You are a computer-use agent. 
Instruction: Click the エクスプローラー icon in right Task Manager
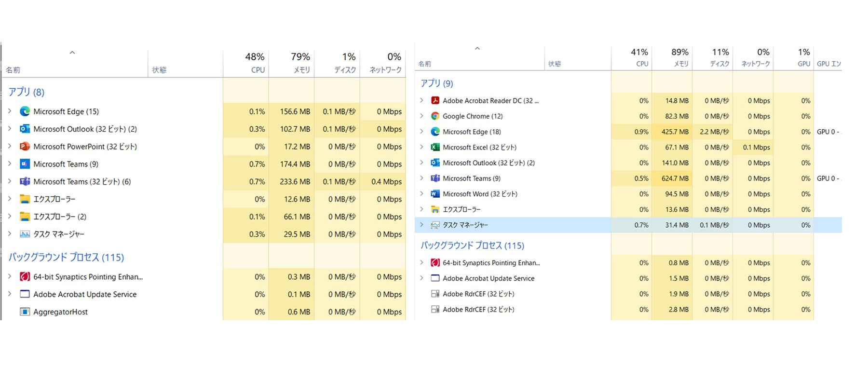(435, 209)
